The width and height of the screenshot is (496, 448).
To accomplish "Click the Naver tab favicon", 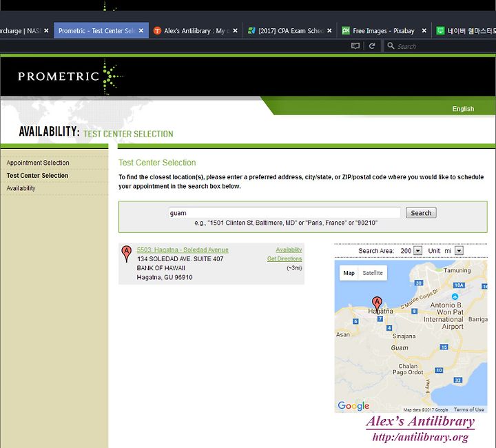I will pos(440,30).
